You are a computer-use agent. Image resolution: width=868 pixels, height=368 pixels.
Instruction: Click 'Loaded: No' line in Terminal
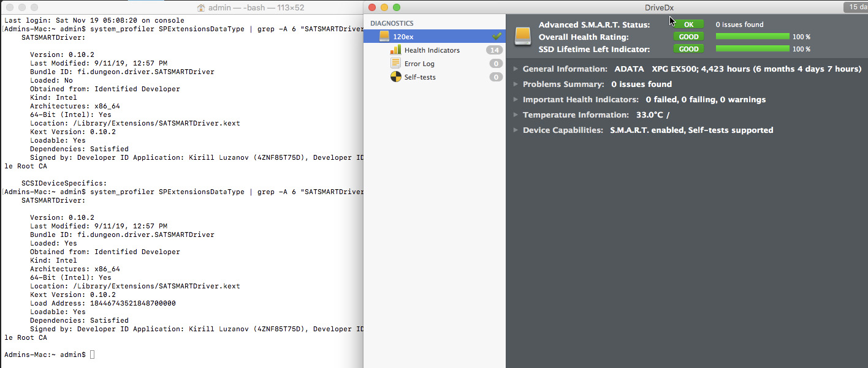(51, 80)
